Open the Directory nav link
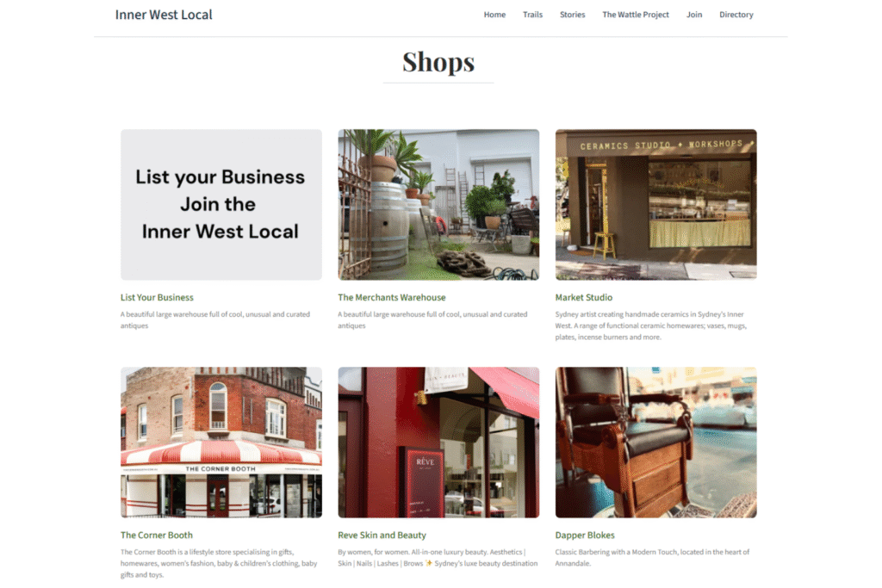The image size is (882, 588). point(736,15)
